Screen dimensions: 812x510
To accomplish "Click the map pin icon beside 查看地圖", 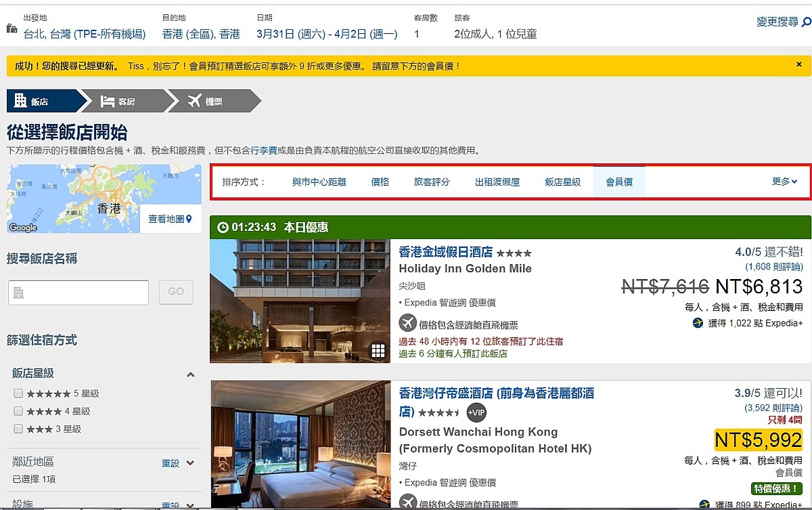I will (x=189, y=219).
